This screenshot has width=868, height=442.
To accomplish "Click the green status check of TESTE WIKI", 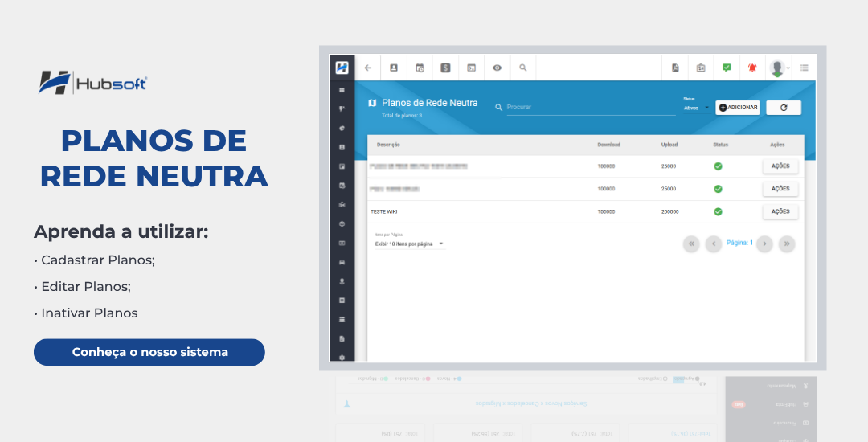I will [718, 212].
